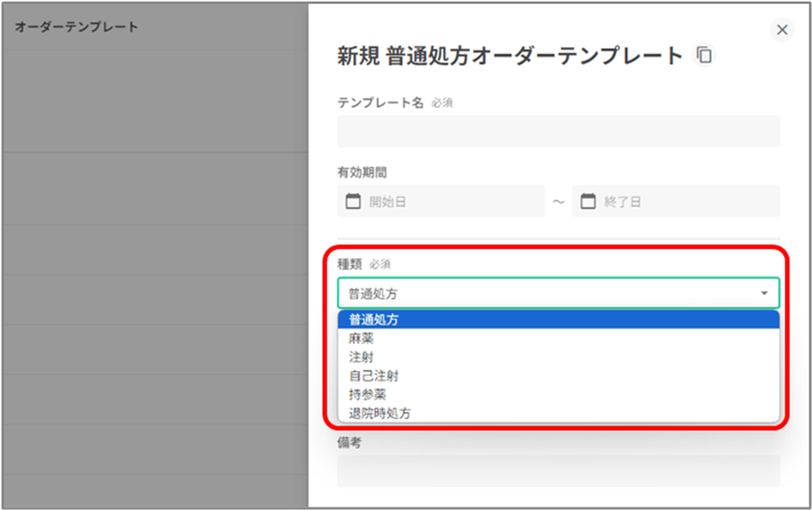Click the 有効期間 label
Screen dimensions: 812x510
[x=362, y=173]
